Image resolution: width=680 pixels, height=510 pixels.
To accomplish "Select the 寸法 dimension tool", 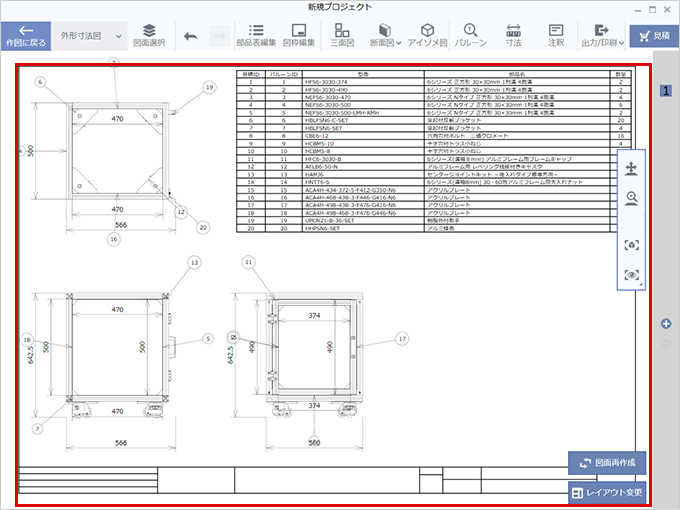I will pos(514,36).
